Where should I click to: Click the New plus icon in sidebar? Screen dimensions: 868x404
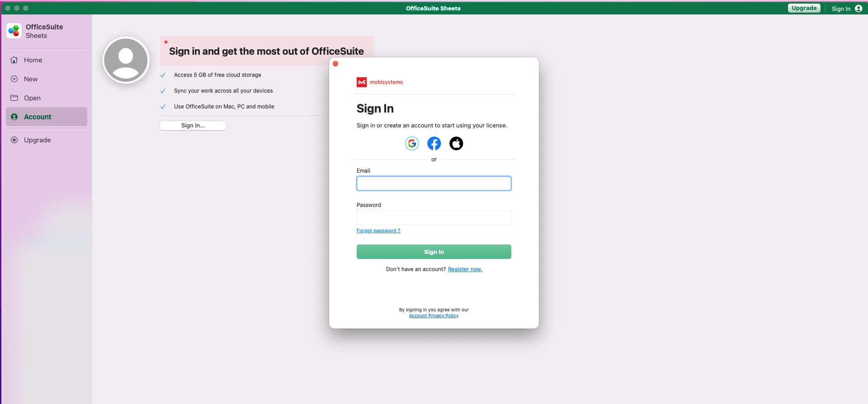tap(14, 79)
